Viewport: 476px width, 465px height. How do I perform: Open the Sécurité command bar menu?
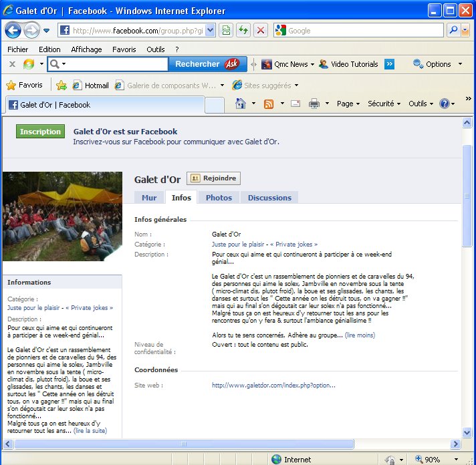pos(384,104)
